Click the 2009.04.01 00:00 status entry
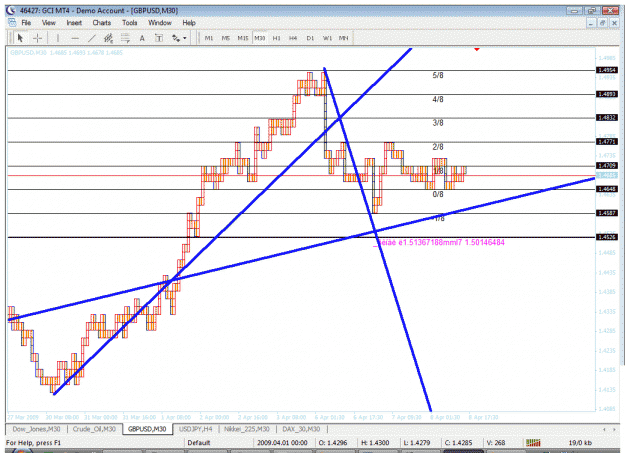The image size is (625, 453). tap(282, 443)
